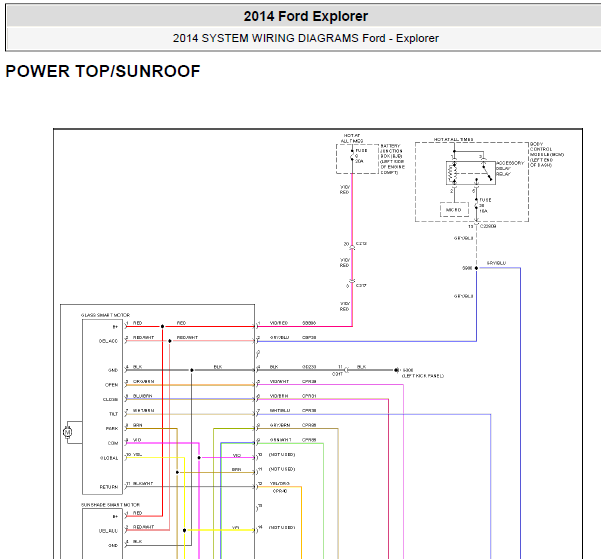Click NOT USED label at pin 11
601x559 pixels.
pyautogui.click(x=282, y=469)
